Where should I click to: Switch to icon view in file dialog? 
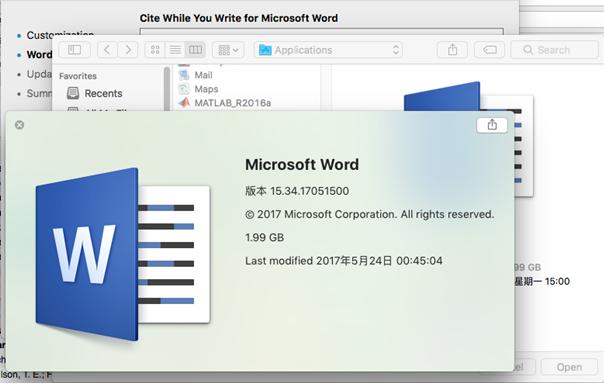click(x=155, y=50)
